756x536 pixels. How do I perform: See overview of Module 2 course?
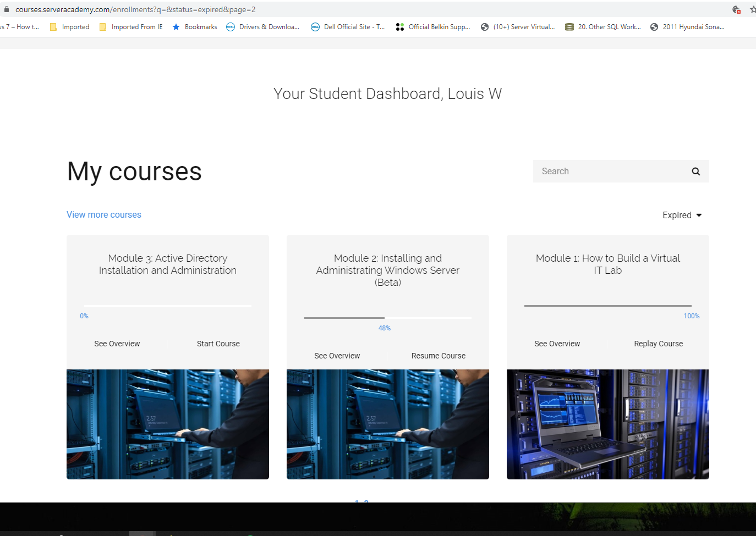point(337,356)
